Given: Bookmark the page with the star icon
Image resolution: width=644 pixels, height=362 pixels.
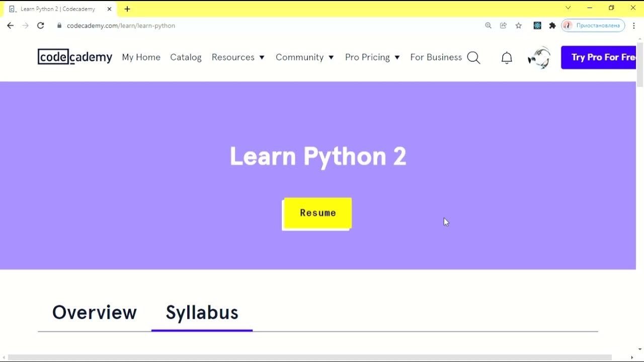Looking at the screenshot, I should point(519,26).
